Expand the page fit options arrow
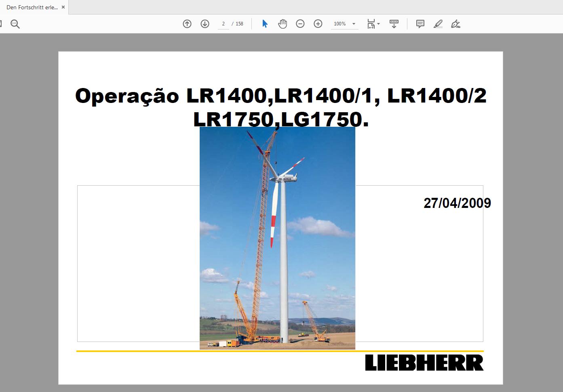Screen dimensions: 563x392 [379, 24]
